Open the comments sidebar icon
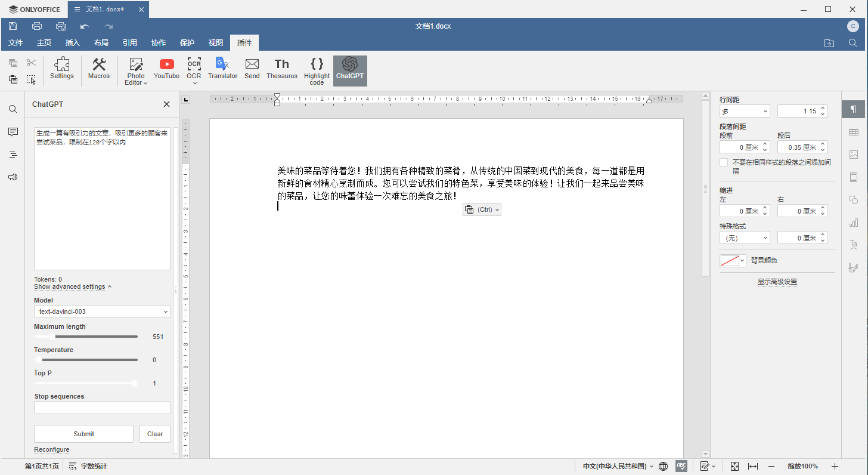The width and height of the screenshot is (868, 475). pos(13,132)
